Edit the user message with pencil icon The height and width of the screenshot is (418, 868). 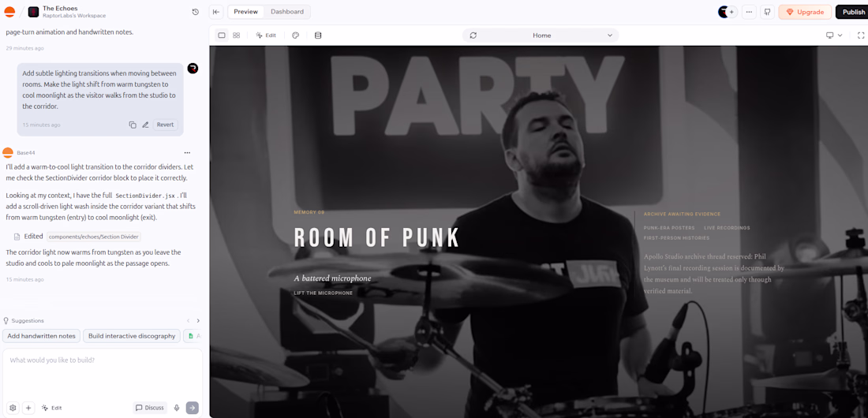(x=146, y=125)
